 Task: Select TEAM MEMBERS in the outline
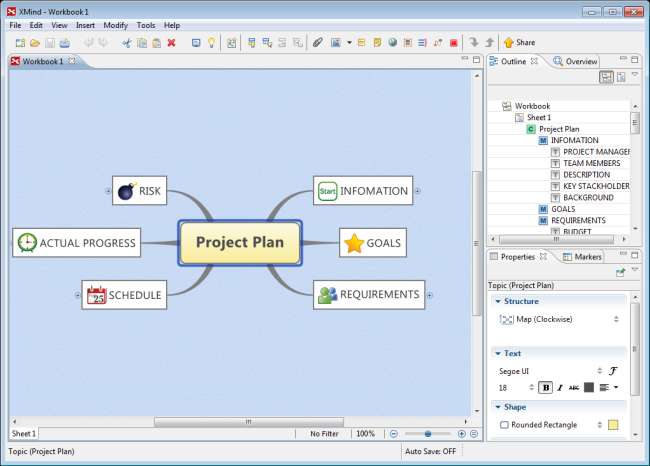click(591, 163)
